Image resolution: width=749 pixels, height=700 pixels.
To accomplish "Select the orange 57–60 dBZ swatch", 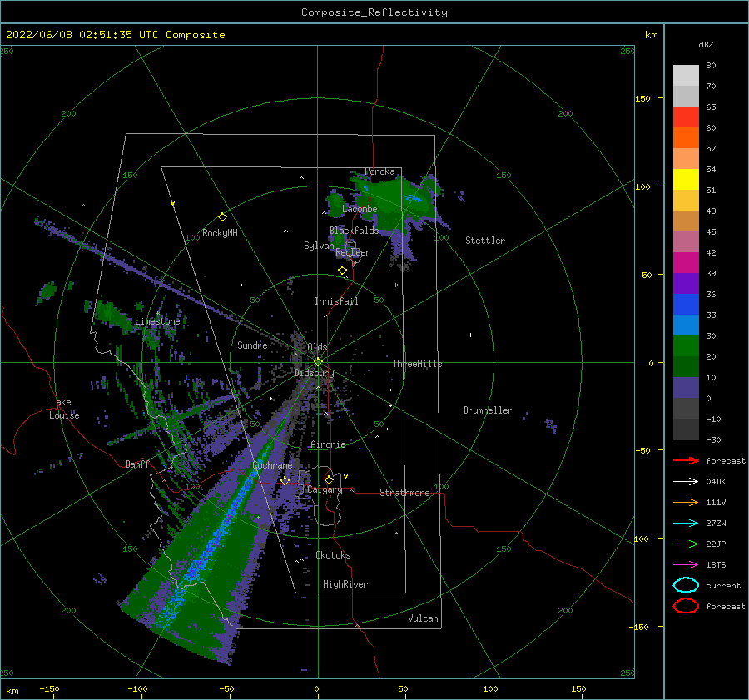I will click(686, 138).
